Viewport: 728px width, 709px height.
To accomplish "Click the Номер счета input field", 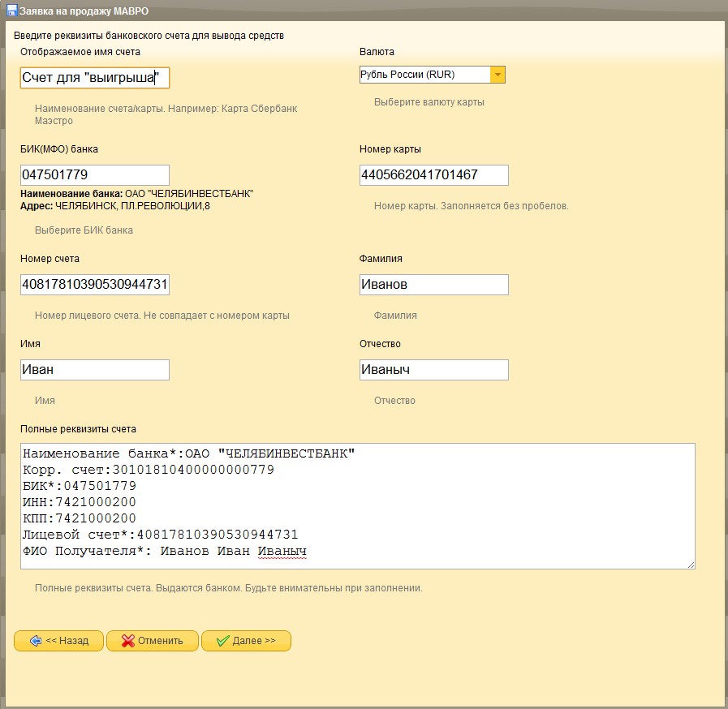I will (x=95, y=285).
